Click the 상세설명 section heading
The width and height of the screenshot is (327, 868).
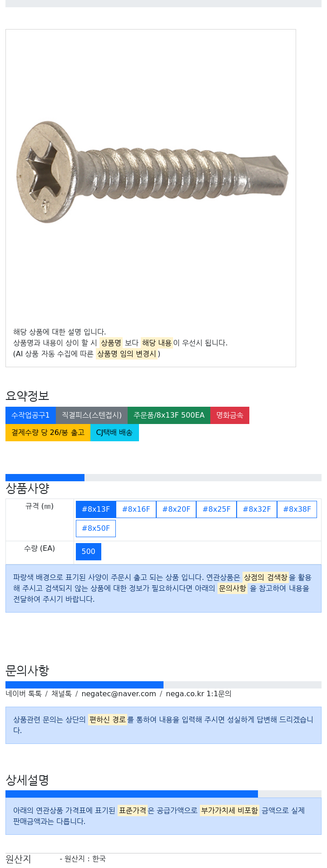coord(27,780)
